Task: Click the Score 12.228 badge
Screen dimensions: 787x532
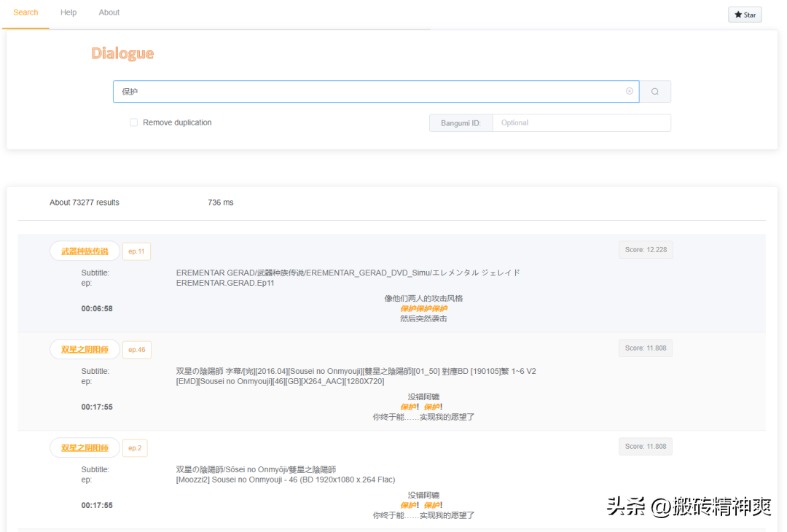Action: point(646,249)
